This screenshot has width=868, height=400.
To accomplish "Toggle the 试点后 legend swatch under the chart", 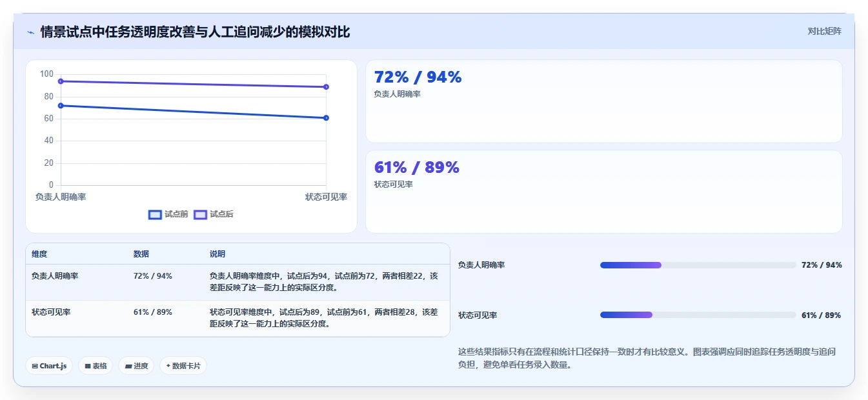I will coord(200,215).
